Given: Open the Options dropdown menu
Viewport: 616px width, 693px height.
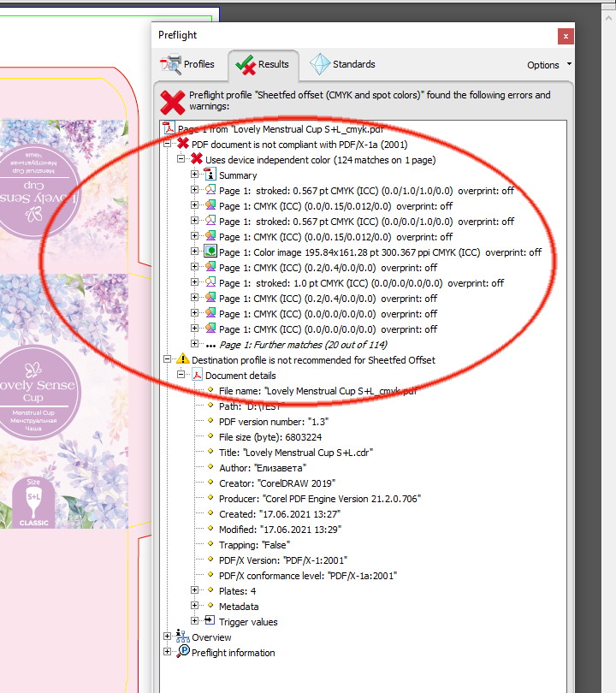Looking at the screenshot, I should [548, 65].
